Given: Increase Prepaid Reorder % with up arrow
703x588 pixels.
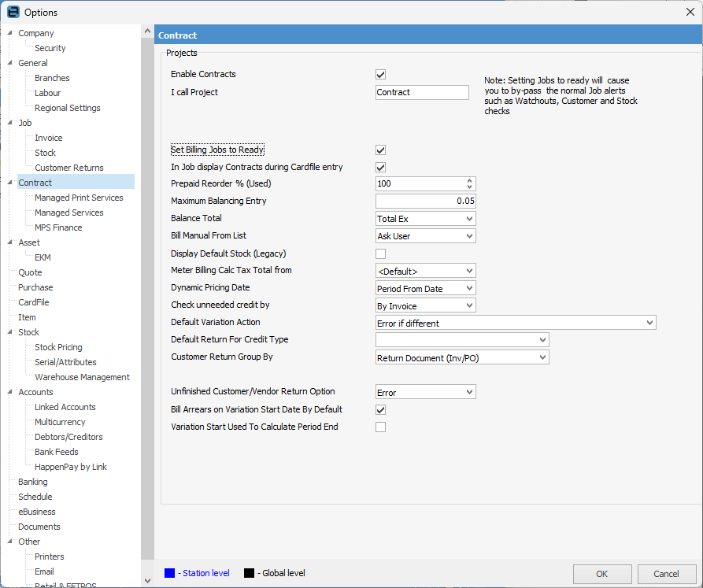Looking at the screenshot, I should click(x=470, y=180).
